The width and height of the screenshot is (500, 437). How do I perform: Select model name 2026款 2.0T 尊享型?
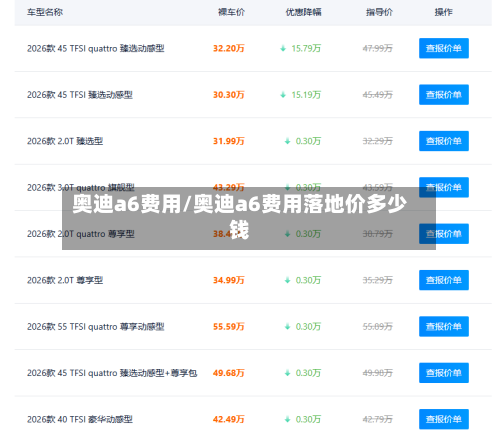click(x=65, y=280)
